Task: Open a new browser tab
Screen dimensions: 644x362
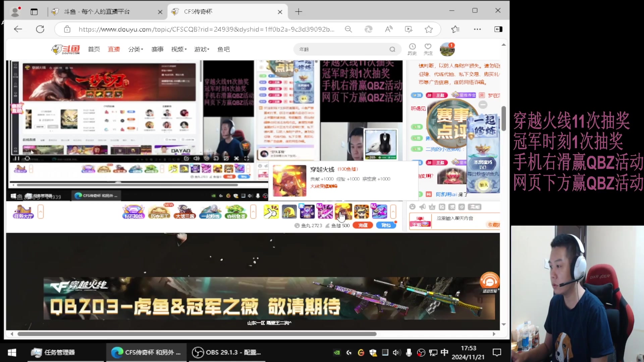Action: coord(299,12)
